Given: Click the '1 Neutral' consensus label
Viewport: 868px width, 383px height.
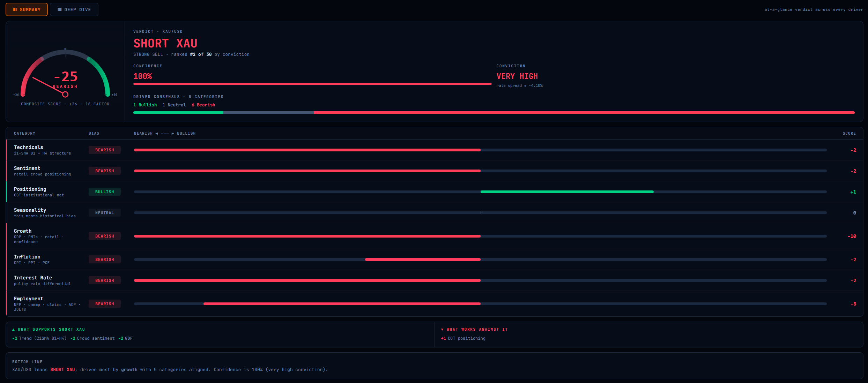Looking at the screenshot, I should (174, 105).
